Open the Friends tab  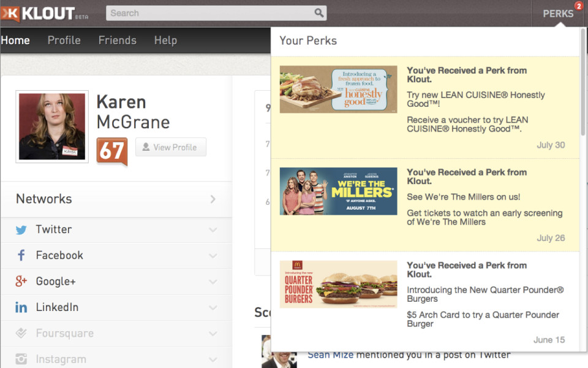click(x=118, y=40)
